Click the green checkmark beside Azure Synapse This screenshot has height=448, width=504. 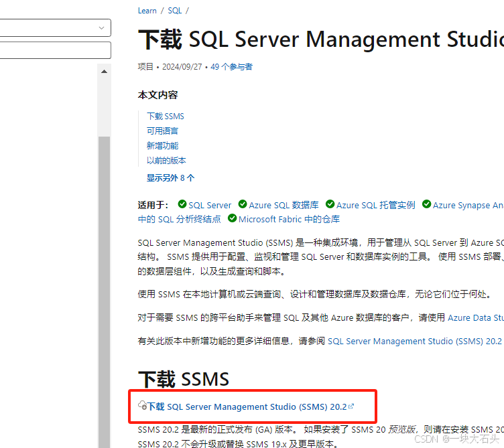(x=426, y=204)
